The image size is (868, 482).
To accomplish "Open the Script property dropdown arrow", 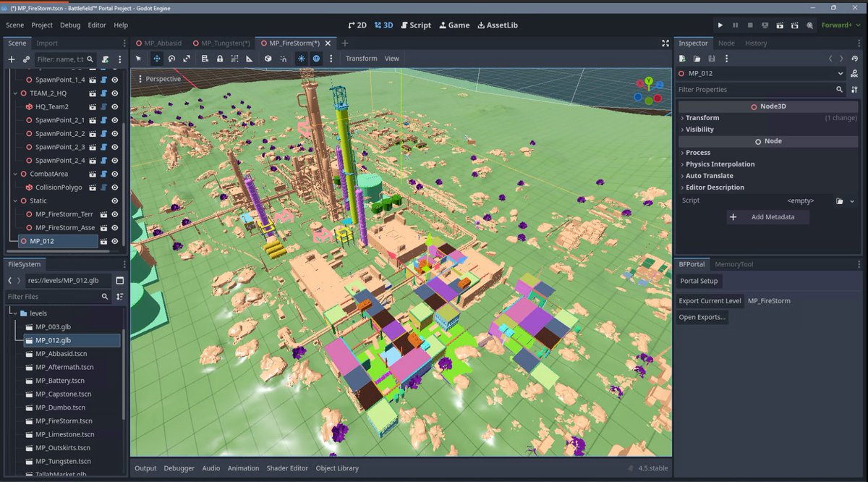I will (x=852, y=201).
